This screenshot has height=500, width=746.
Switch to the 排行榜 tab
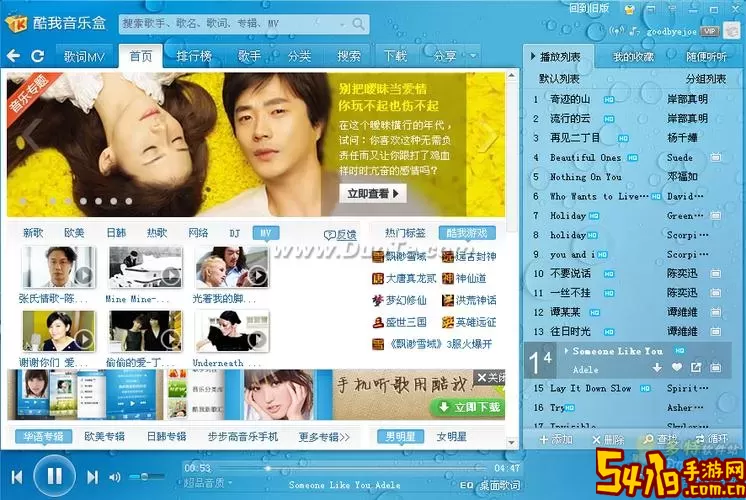pyautogui.click(x=194, y=57)
